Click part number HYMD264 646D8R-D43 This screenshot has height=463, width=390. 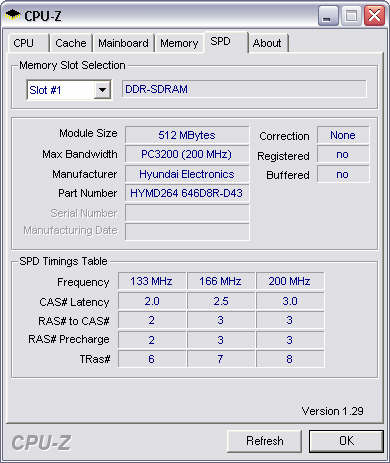(187, 193)
